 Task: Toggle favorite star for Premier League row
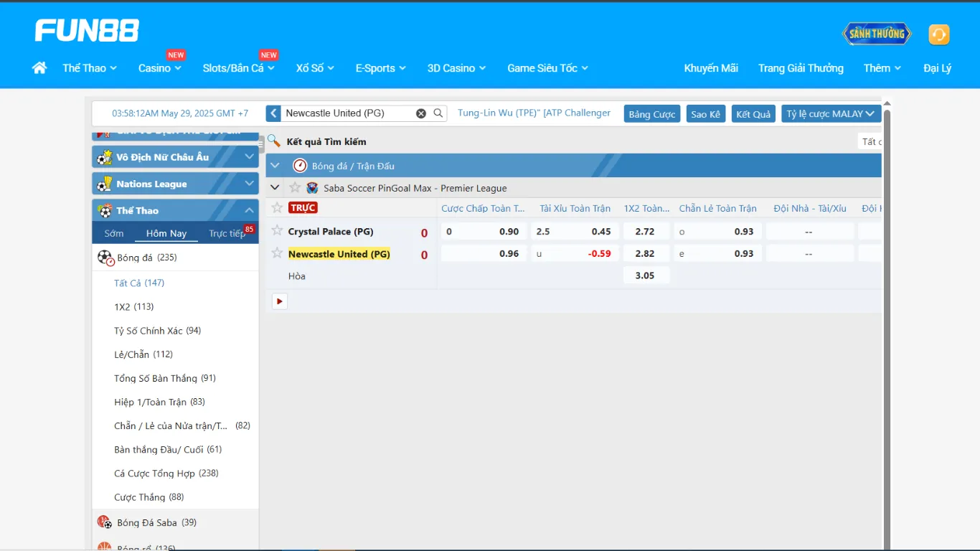pos(295,188)
